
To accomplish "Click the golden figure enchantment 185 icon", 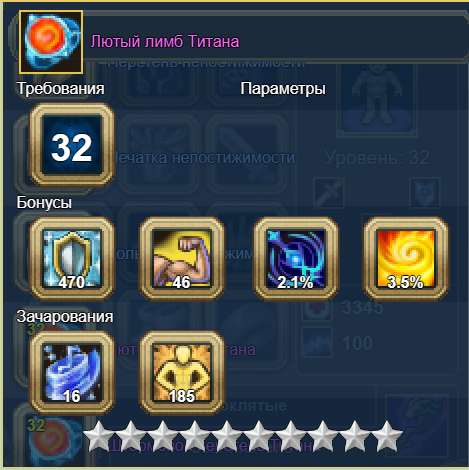I will 182,373.
